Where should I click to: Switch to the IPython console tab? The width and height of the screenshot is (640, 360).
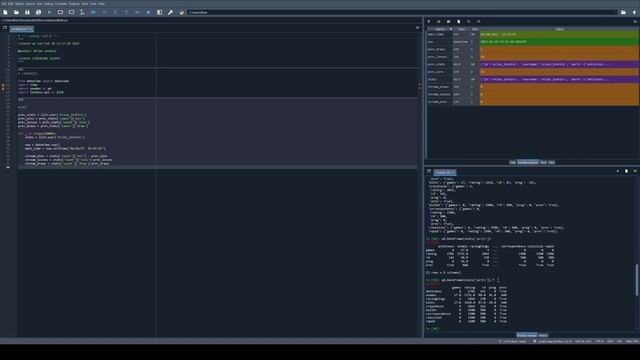click(x=527, y=336)
